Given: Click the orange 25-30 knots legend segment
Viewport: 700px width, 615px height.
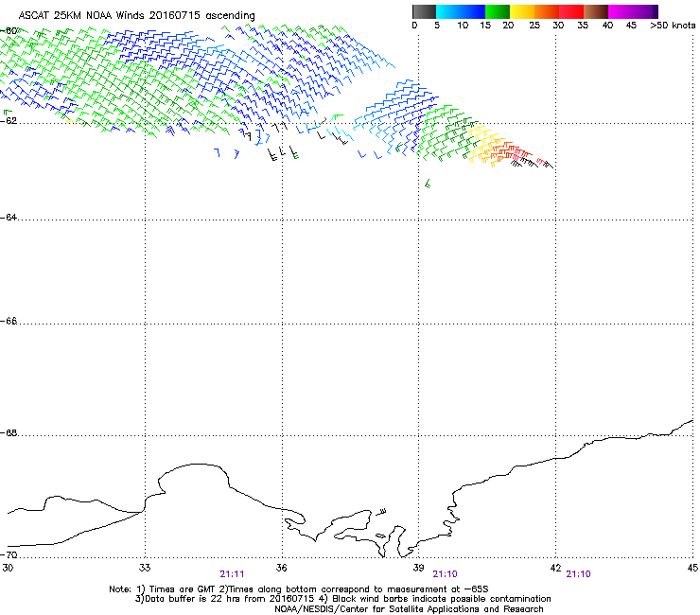Looking at the screenshot, I should point(547,11).
